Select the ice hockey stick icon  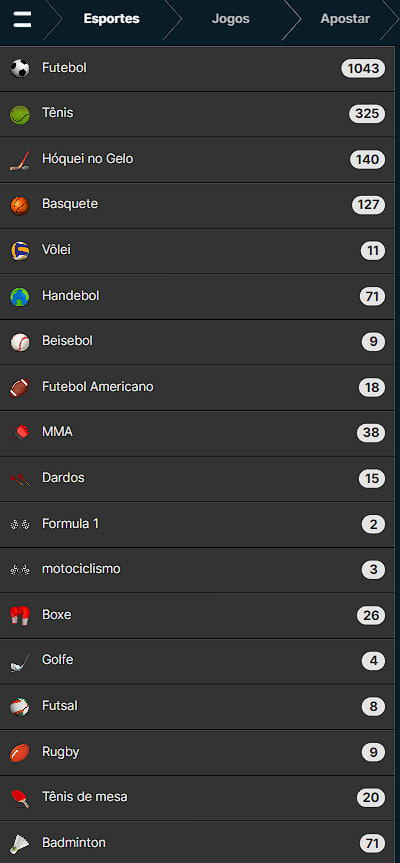pos(20,160)
